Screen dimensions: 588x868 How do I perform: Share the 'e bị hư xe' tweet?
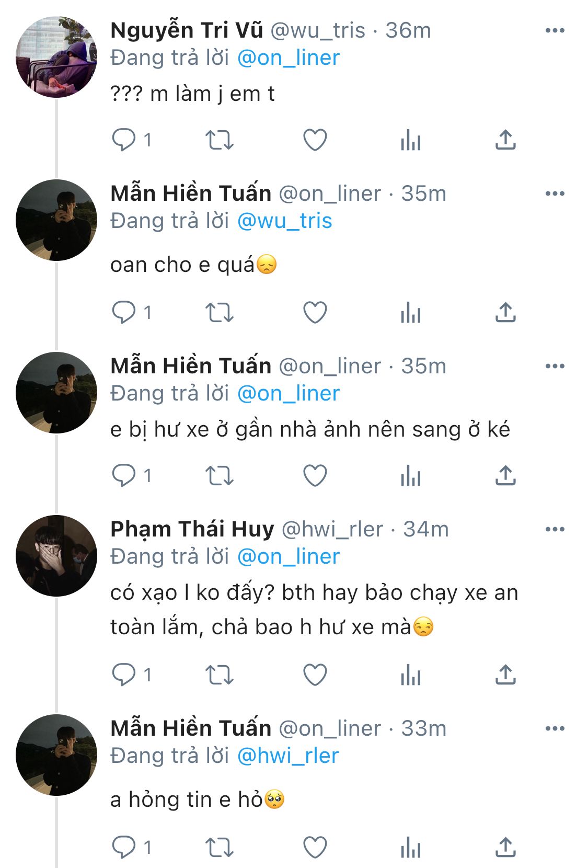coord(505,476)
